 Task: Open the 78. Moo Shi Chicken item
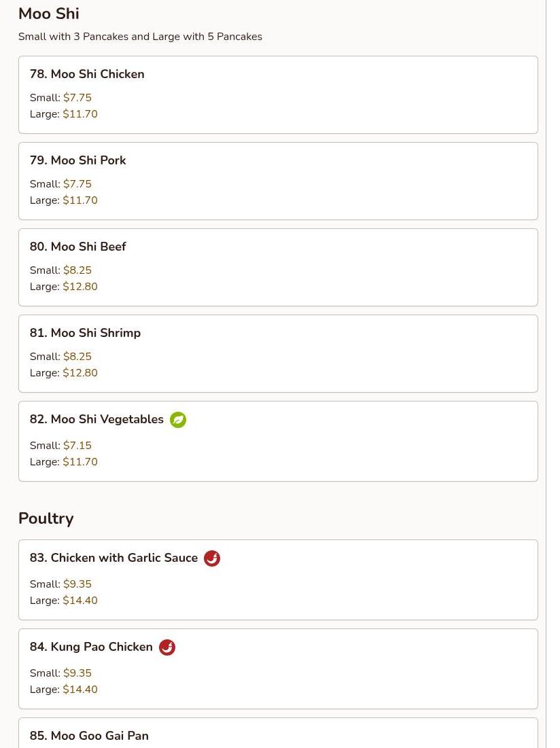(x=87, y=74)
